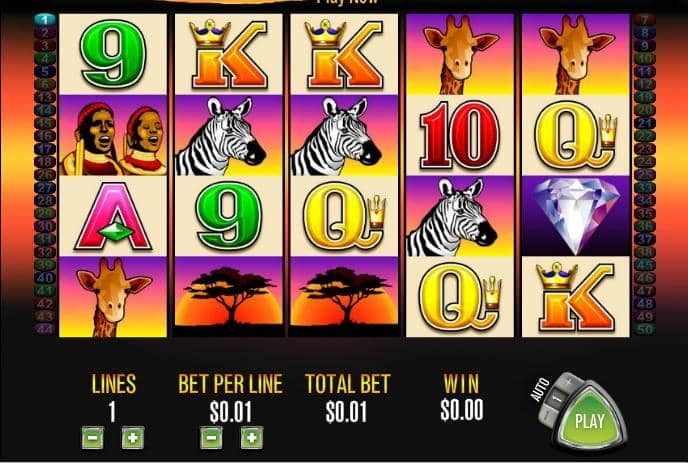Click the sunset tree symbol on reel two
Viewport: 688px width, 463px height.
click(x=228, y=297)
